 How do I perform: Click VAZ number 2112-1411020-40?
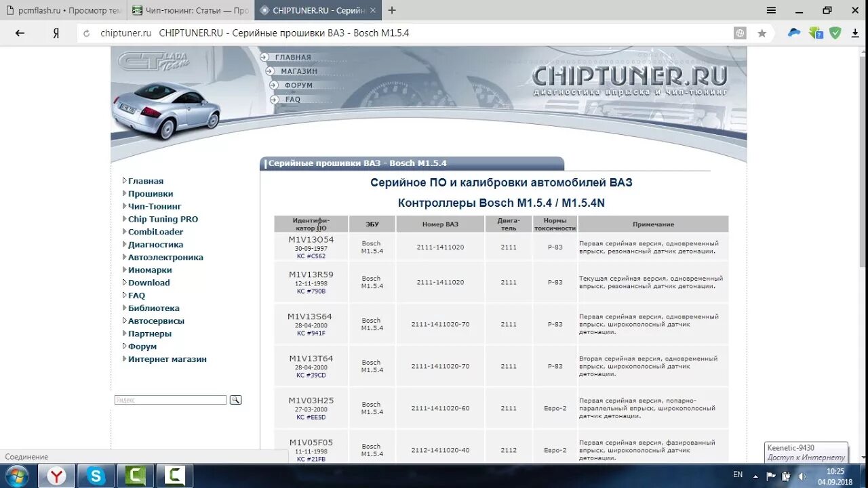click(x=440, y=450)
